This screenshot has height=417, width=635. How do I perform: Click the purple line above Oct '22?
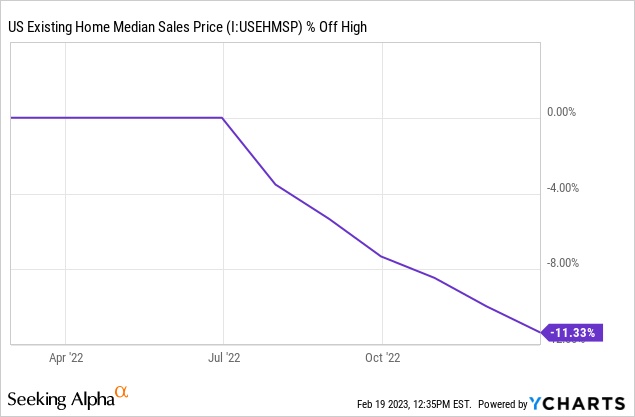(382, 257)
